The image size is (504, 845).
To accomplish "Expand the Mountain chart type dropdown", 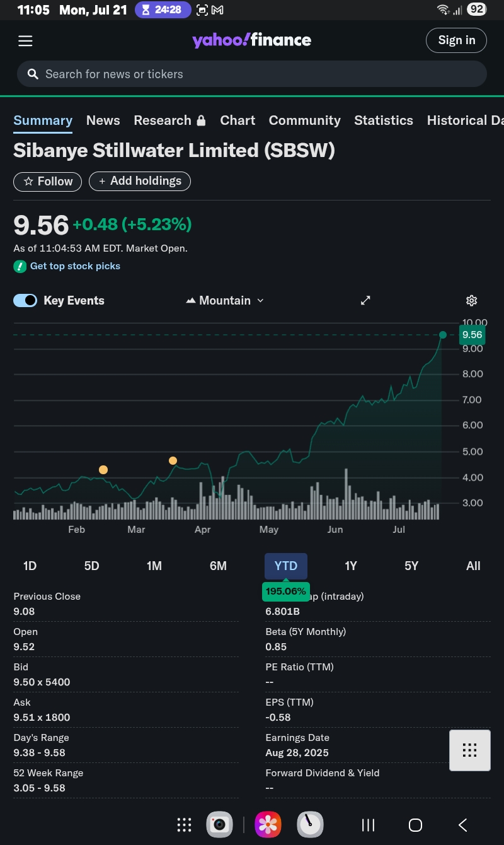I will [225, 301].
